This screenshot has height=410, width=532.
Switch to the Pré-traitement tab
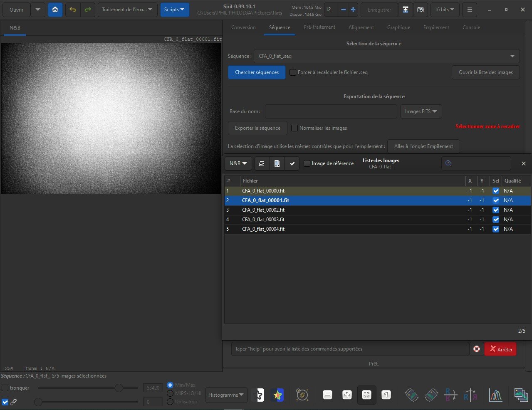pos(319,27)
